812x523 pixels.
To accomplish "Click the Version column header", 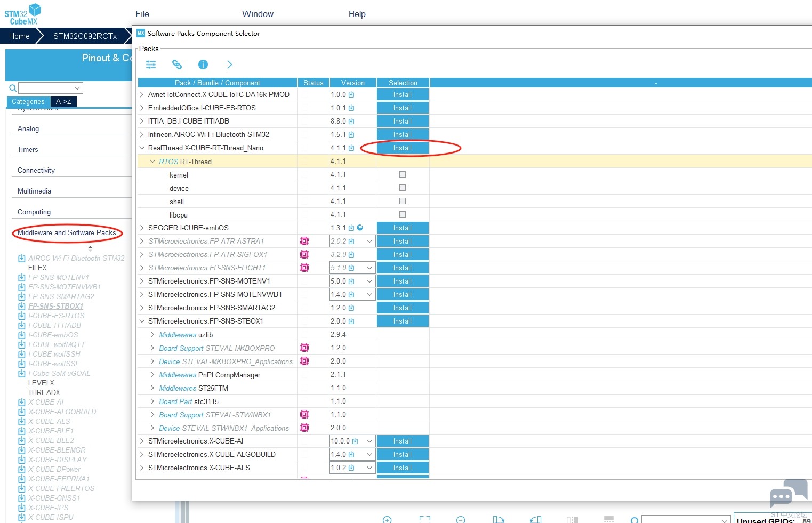I will click(x=353, y=83).
